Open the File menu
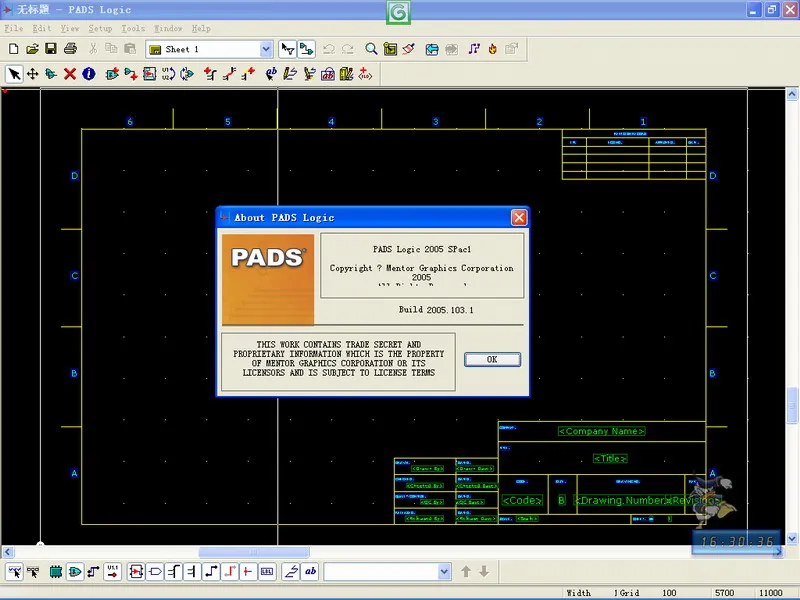800x600 pixels. coord(14,29)
